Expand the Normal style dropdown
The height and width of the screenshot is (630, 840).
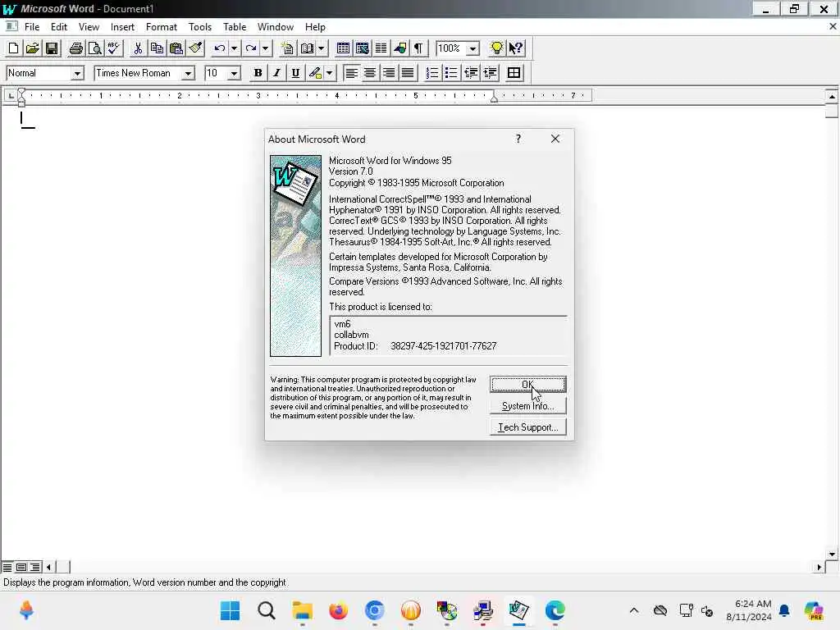pos(77,73)
